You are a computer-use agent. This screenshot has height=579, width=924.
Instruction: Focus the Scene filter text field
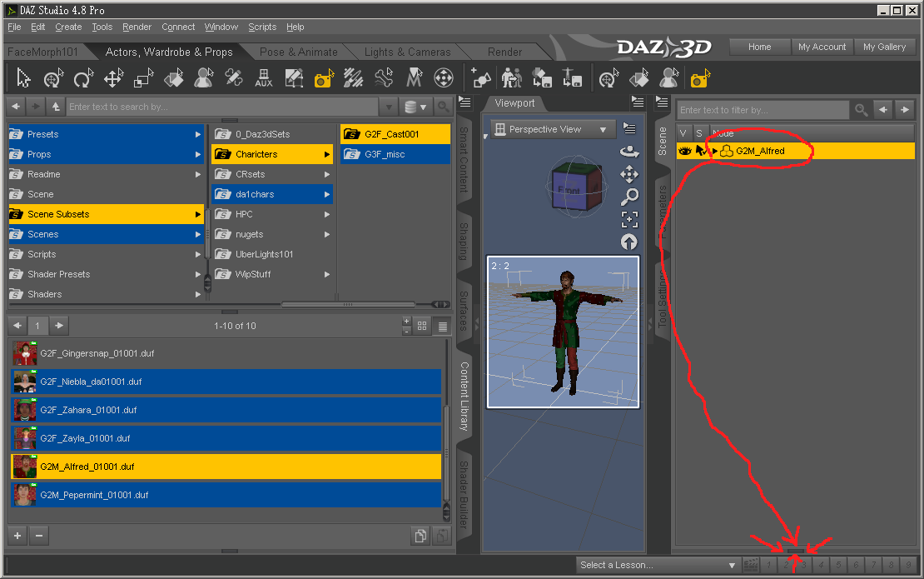pos(763,110)
